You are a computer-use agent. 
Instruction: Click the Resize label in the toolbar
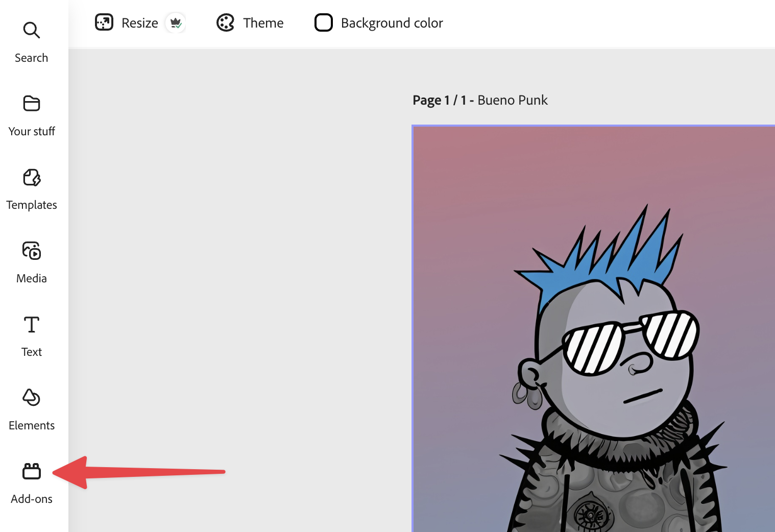(x=140, y=23)
